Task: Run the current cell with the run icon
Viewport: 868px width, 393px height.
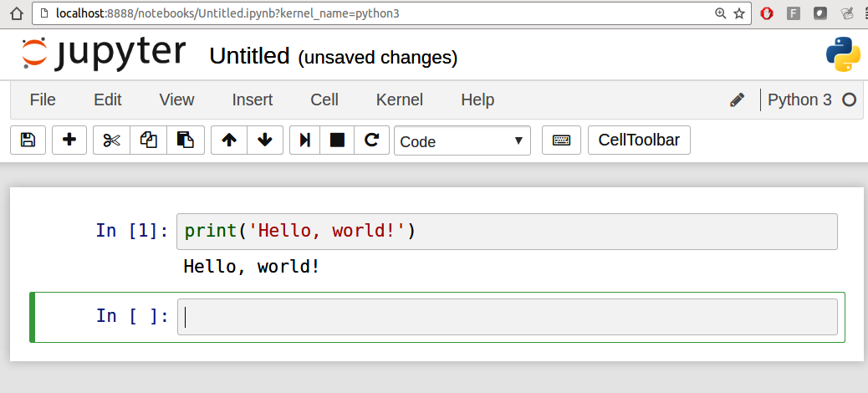Action: pos(305,140)
